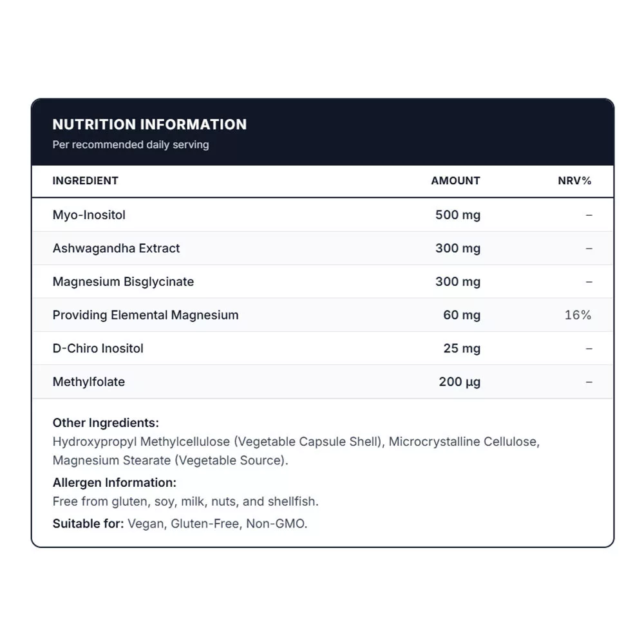Image resolution: width=644 pixels, height=644 pixels.
Task: Click the 500 mg amount value
Action: point(458,215)
